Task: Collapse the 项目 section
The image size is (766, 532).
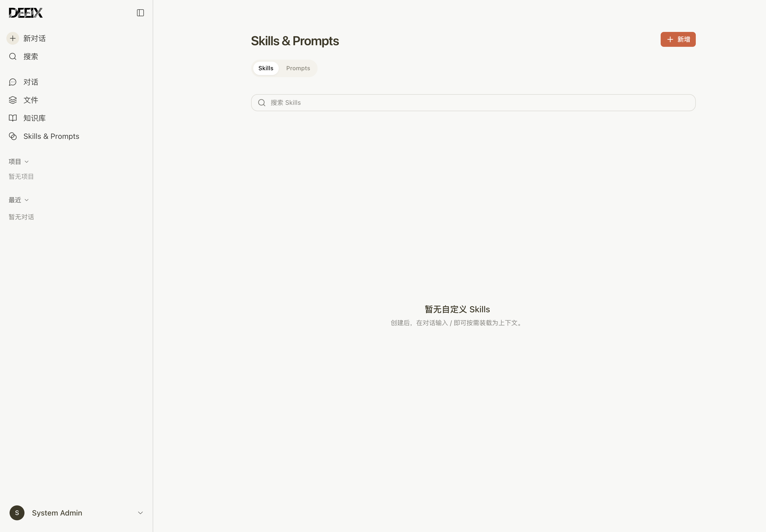Action: point(19,162)
